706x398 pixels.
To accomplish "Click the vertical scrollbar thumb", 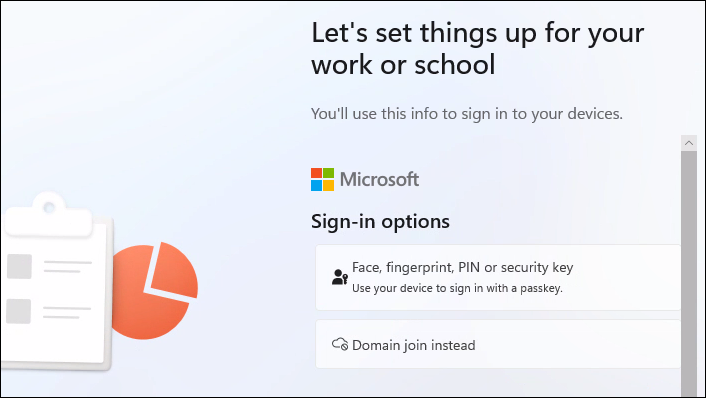I will (x=688, y=274).
